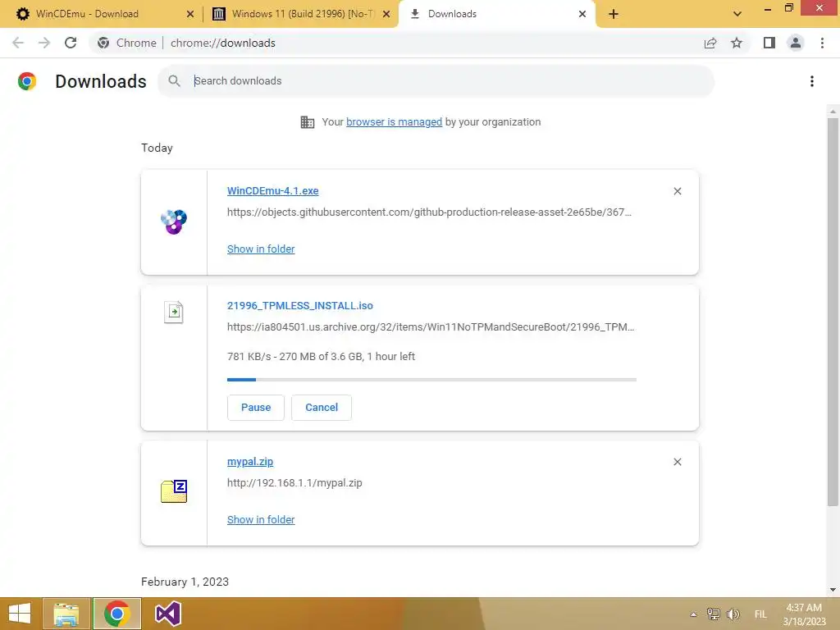Click the 21996_TPMLESS_INSTALL.iso file name
This screenshot has width=840, height=630.
pyautogui.click(x=300, y=305)
